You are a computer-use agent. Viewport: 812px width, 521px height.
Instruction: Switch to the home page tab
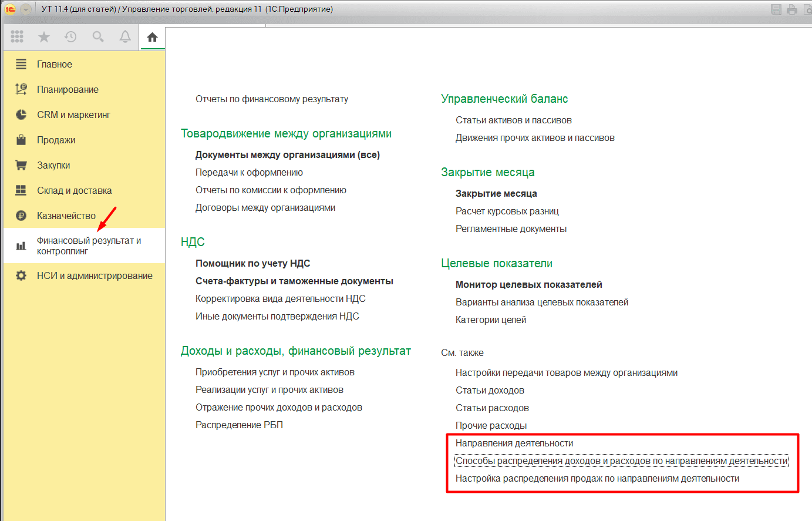click(152, 38)
